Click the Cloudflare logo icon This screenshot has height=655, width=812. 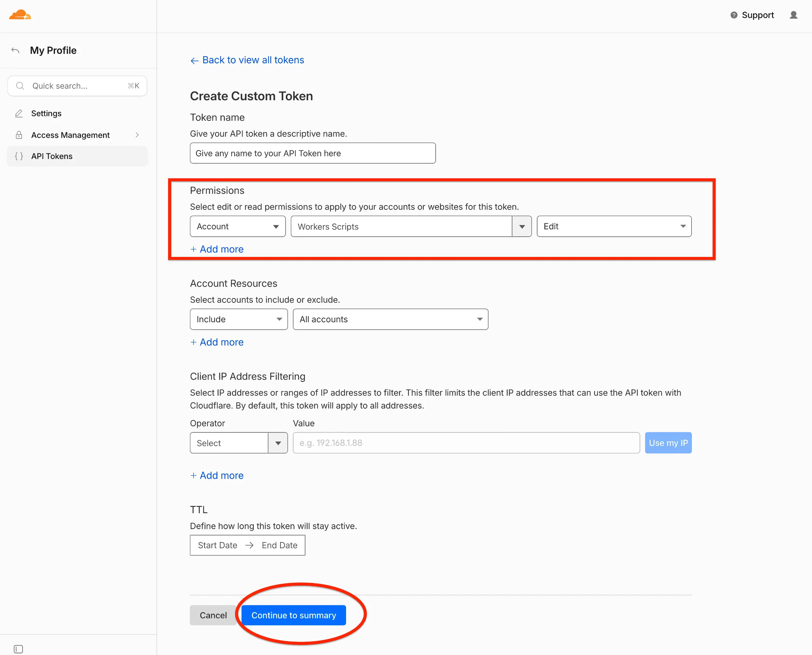(x=20, y=15)
